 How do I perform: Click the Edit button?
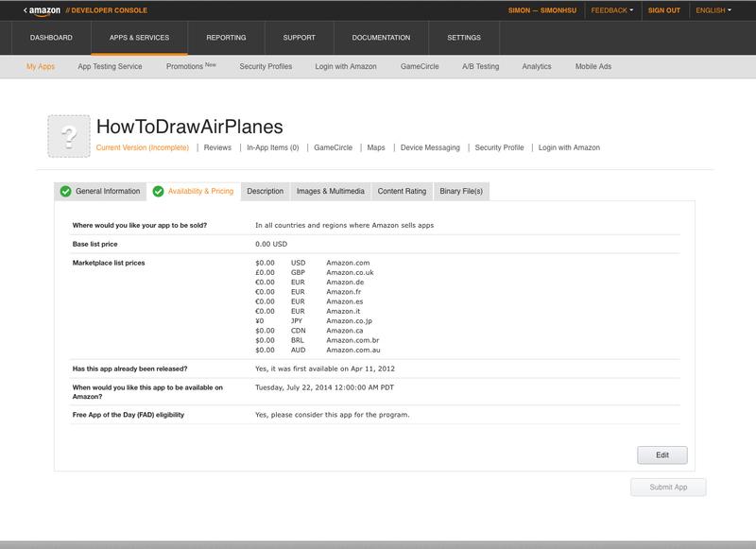(662, 455)
